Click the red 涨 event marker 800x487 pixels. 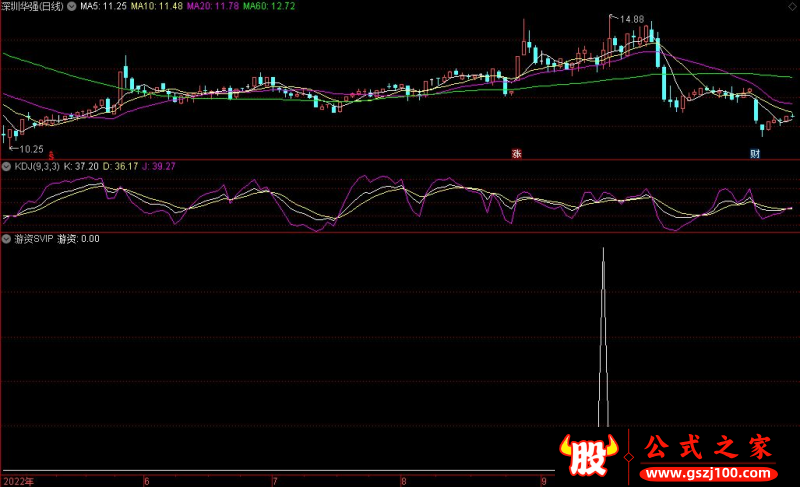[x=517, y=153]
